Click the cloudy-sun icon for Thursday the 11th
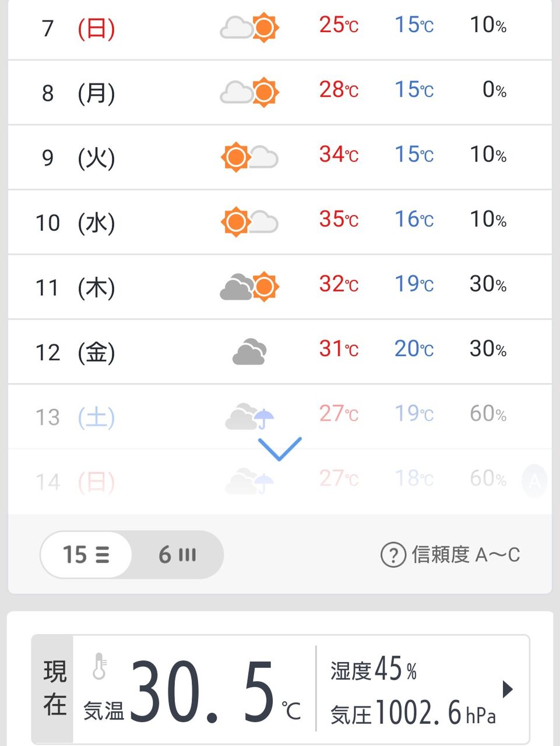Image resolution: width=560 pixels, height=746 pixels. tap(249, 287)
